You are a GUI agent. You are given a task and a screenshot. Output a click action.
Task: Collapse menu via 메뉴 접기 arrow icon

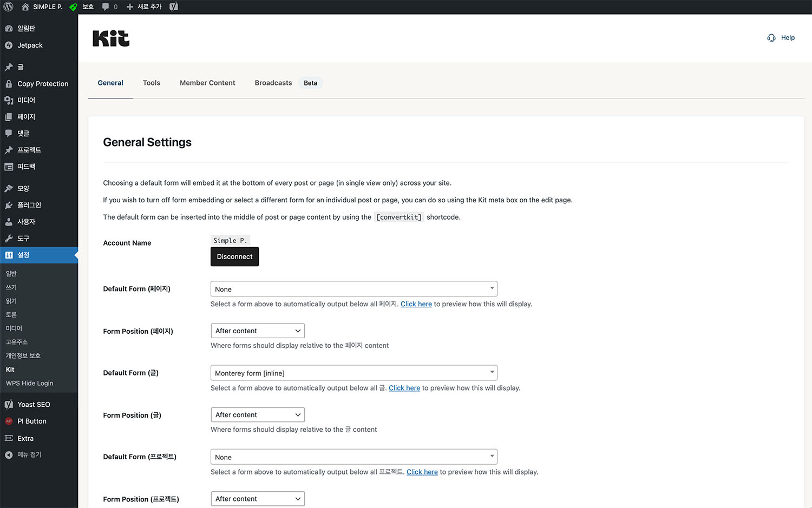point(9,455)
